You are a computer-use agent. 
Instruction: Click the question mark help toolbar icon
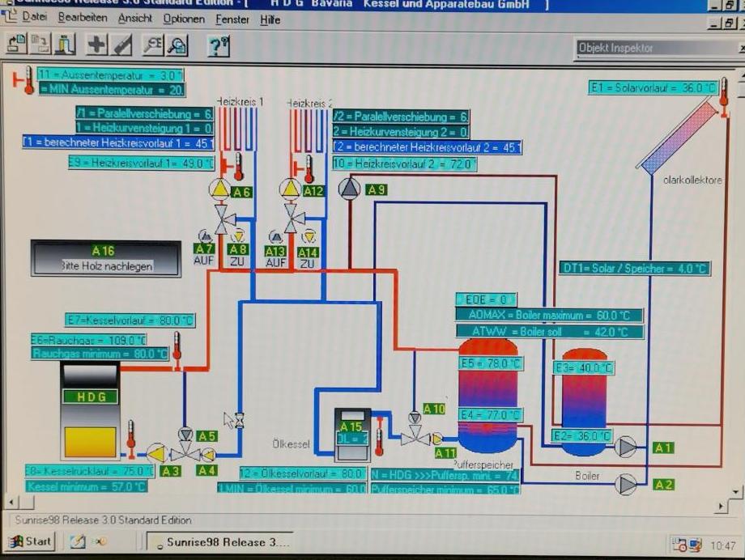pos(219,47)
